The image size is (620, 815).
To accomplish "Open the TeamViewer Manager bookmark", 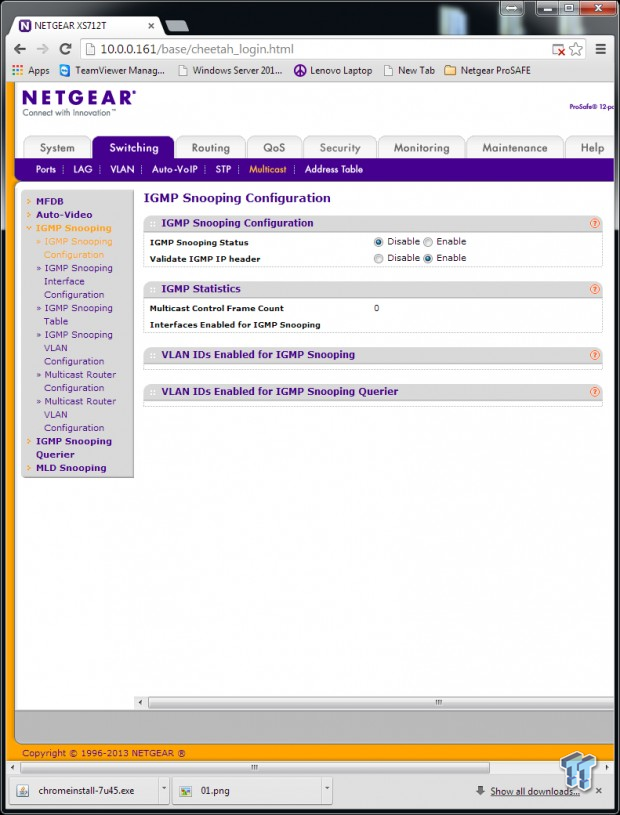I will tap(112, 70).
